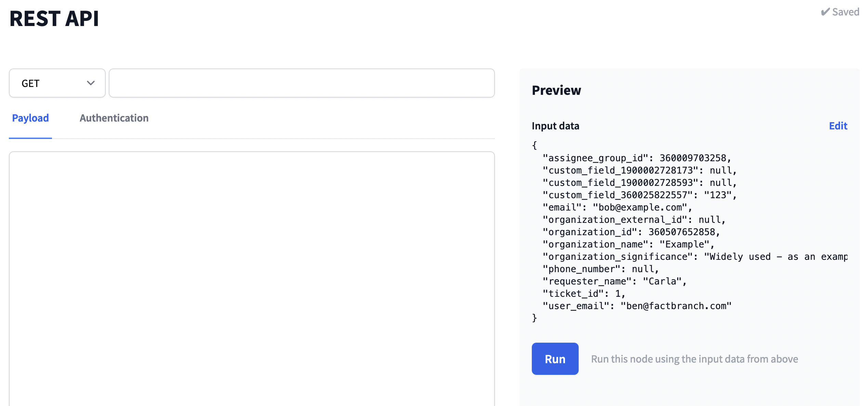Viewport: 868px width, 406px height.
Task: Click the Edit link next to Input data
Action: (x=838, y=126)
